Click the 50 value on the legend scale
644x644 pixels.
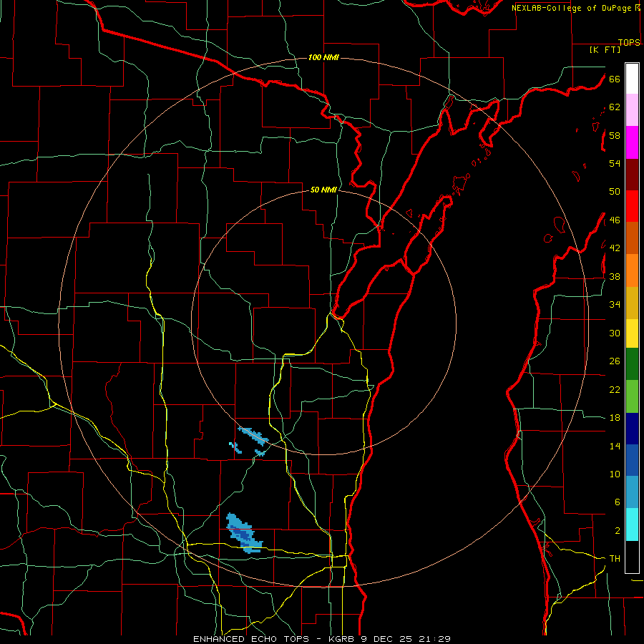coord(615,192)
